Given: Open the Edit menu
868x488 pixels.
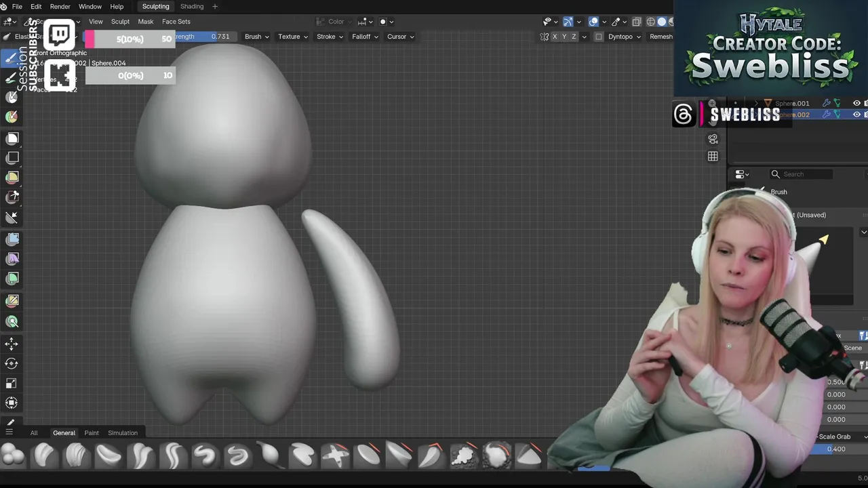Looking at the screenshot, I should [x=36, y=7].
